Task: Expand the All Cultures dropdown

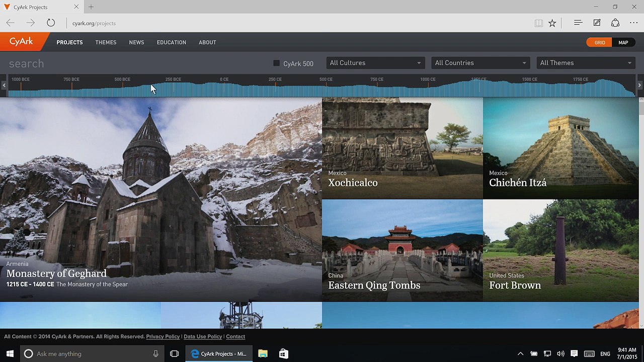Action: pyautogui.click(x=375, y=63)
